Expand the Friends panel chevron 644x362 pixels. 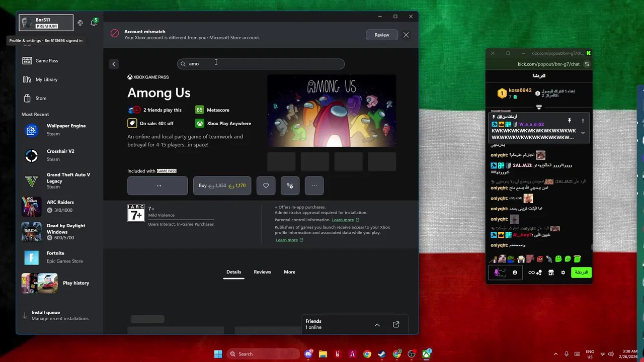(x=377, y=325)
